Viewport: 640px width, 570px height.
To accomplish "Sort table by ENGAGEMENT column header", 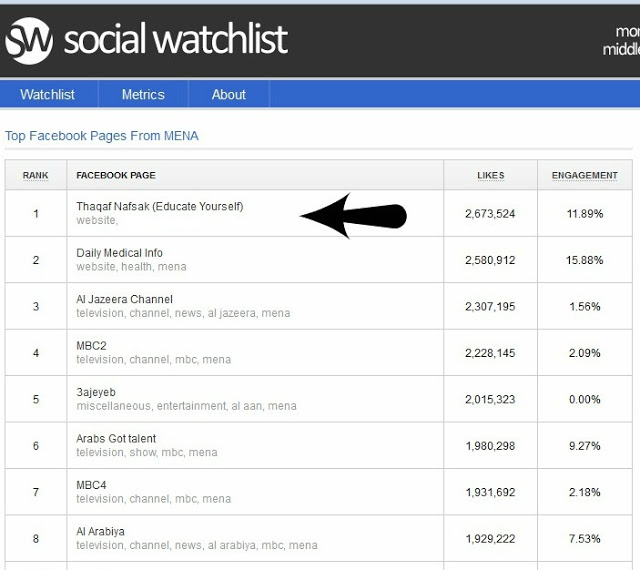I will 584,175.
